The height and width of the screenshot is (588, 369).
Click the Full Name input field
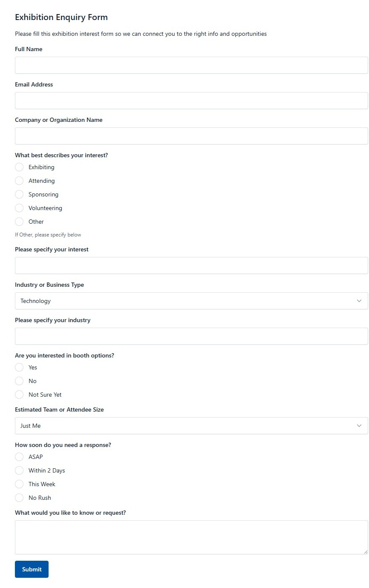tap(191, 65)
